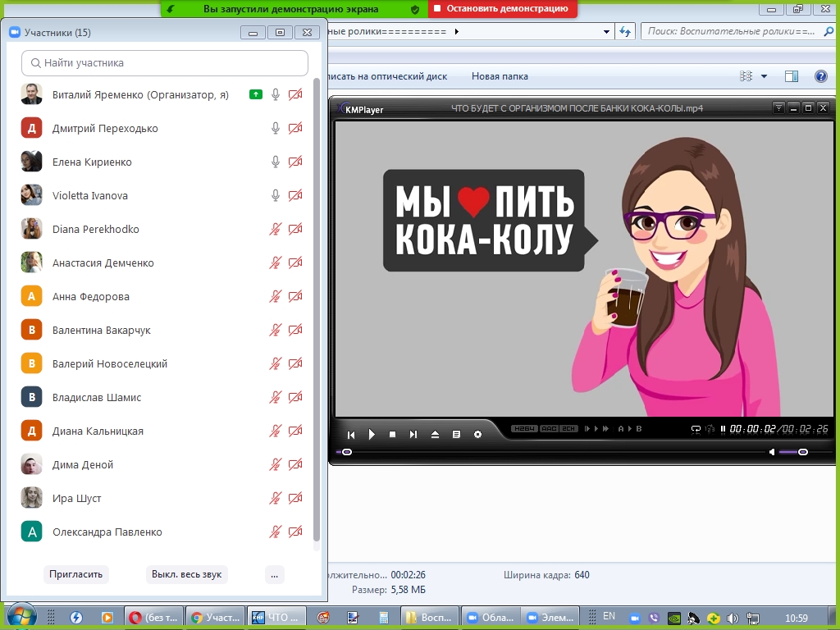Open KMPlayer title bar dropdown menu icon
840x630 pixels.
pyautogui.click(x=779, y=108)
